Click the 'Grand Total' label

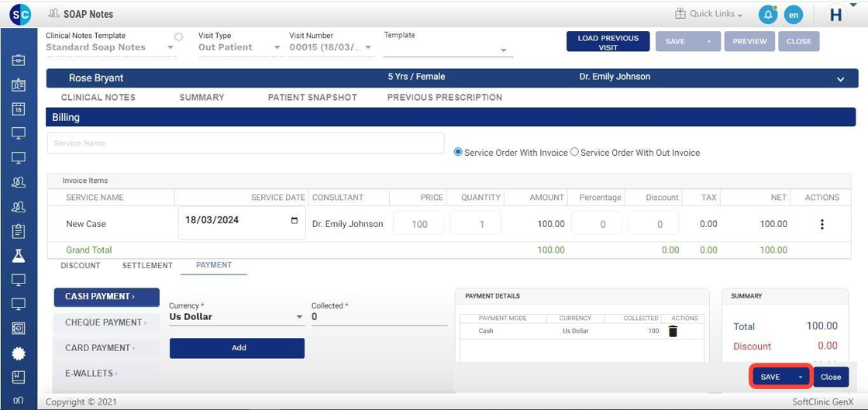tap(88, 250)
